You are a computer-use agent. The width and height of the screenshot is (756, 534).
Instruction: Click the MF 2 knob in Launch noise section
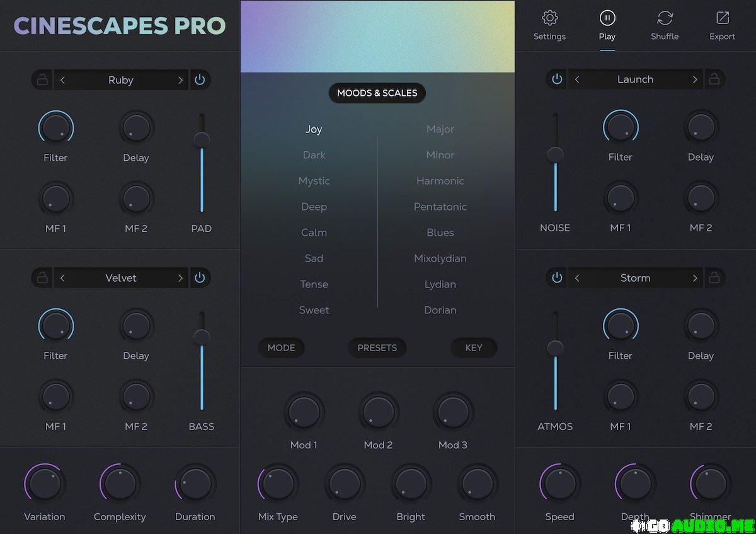[x=701, y=199]
